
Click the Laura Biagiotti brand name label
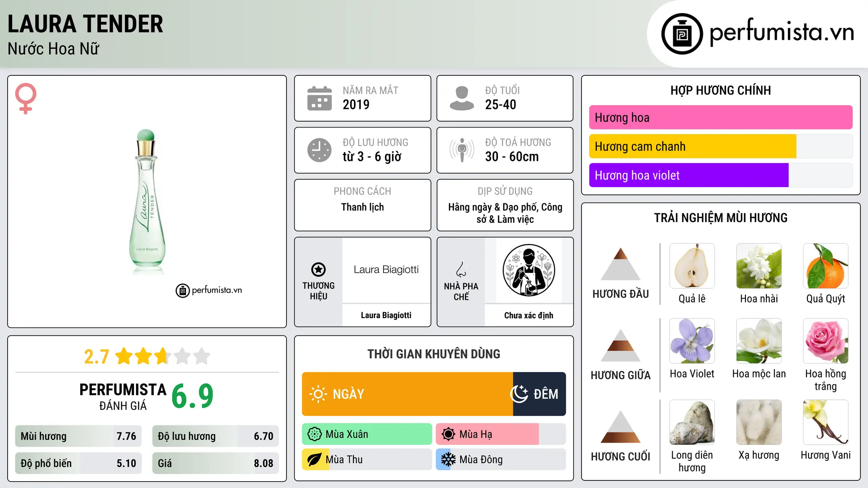[386, 315]
